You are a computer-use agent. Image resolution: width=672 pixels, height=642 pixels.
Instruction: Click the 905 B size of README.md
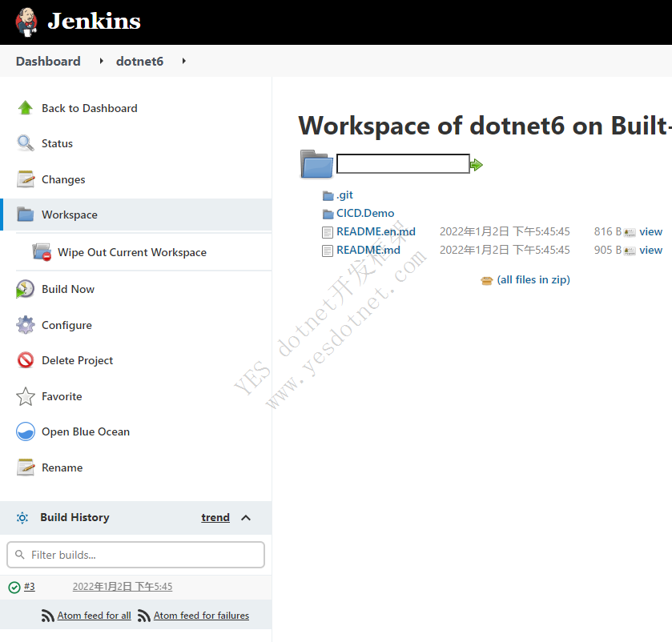tap(608, 250)
